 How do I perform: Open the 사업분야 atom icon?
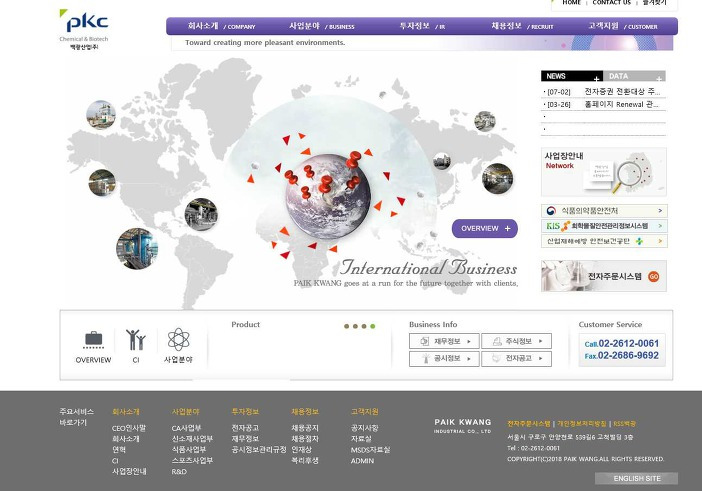[x=179, y=339]
